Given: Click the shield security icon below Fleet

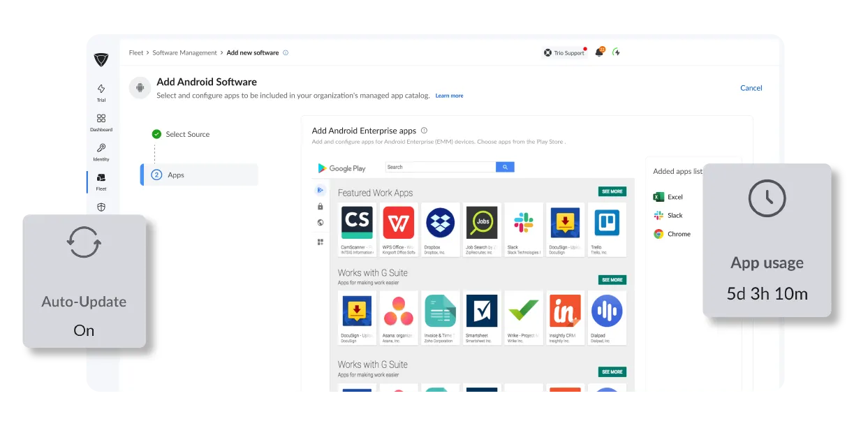Looking at the screenshot, I should [101, 207].
